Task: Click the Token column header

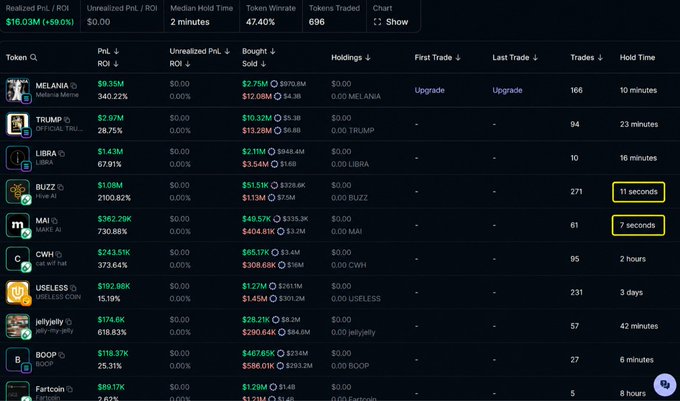Action: pos(16,57)
